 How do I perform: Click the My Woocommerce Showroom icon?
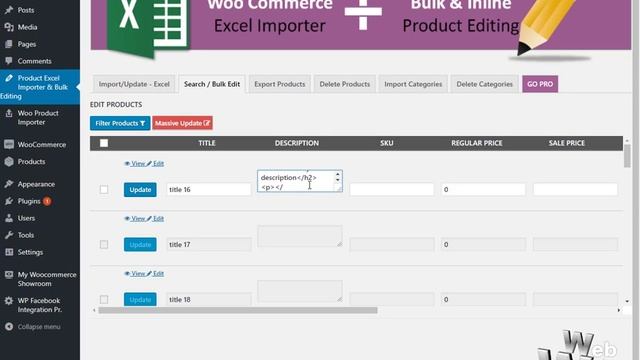[x=9, y=275]
